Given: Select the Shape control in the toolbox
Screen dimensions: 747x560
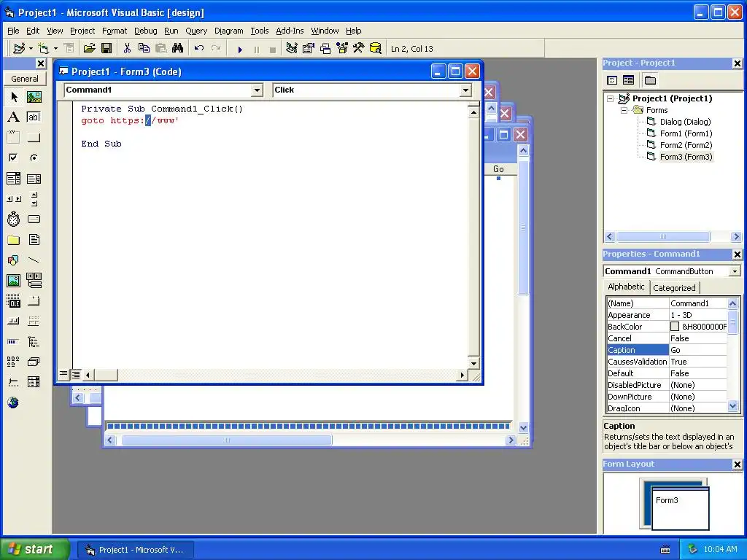Looking at the screenshot, I should point(14,260).
